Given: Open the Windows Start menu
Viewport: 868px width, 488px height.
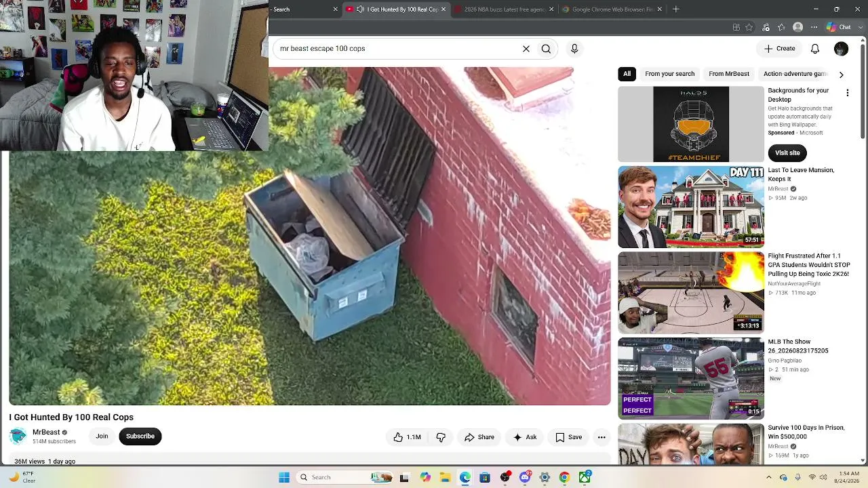Looking at the screenshot, I should click(x=284, y=477).
